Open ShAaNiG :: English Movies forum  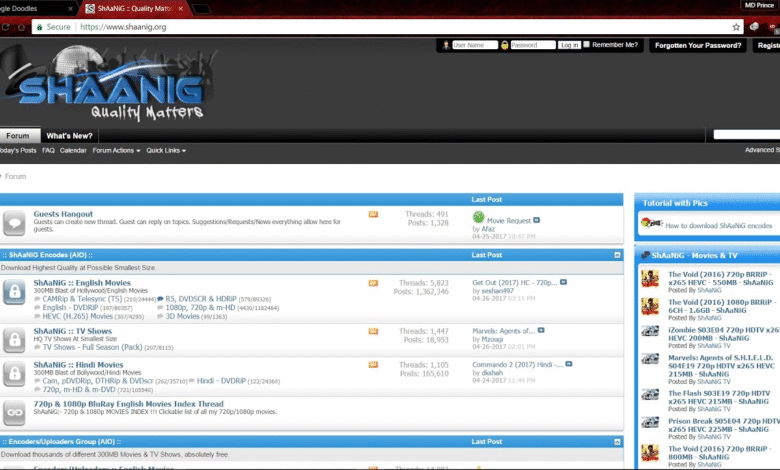coord(82,282)
